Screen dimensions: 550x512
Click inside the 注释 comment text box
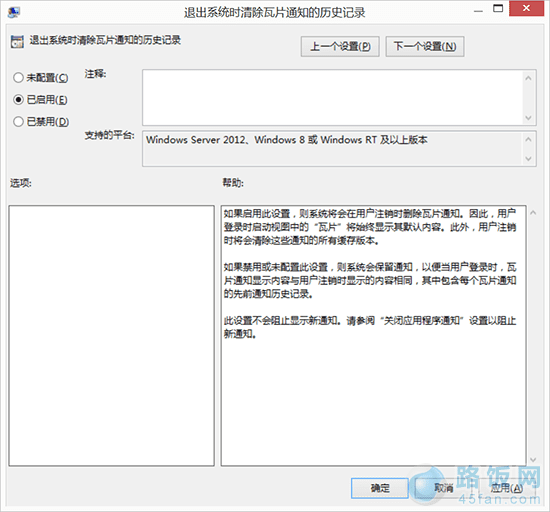click(332, 97)
